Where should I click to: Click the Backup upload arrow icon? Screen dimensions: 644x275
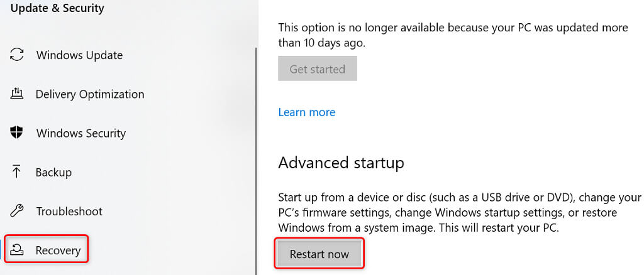[17, 172]
